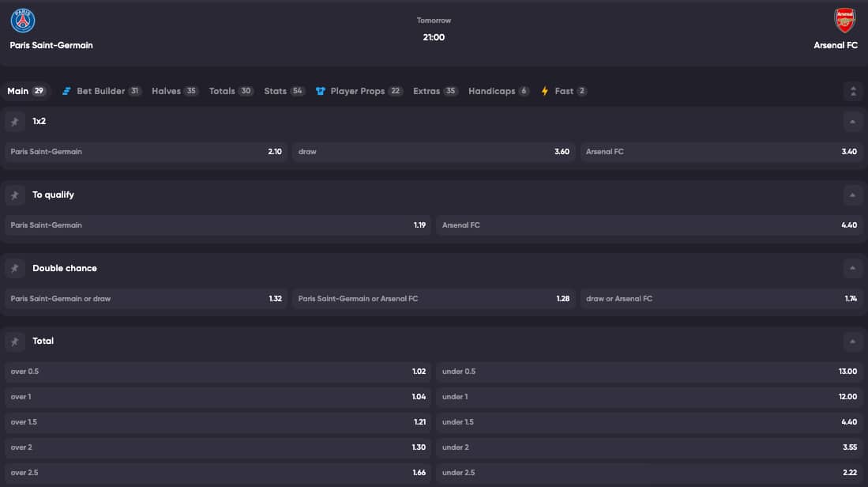
Task: Choose under 2 total at 3.55
Action: coord(649,447)
